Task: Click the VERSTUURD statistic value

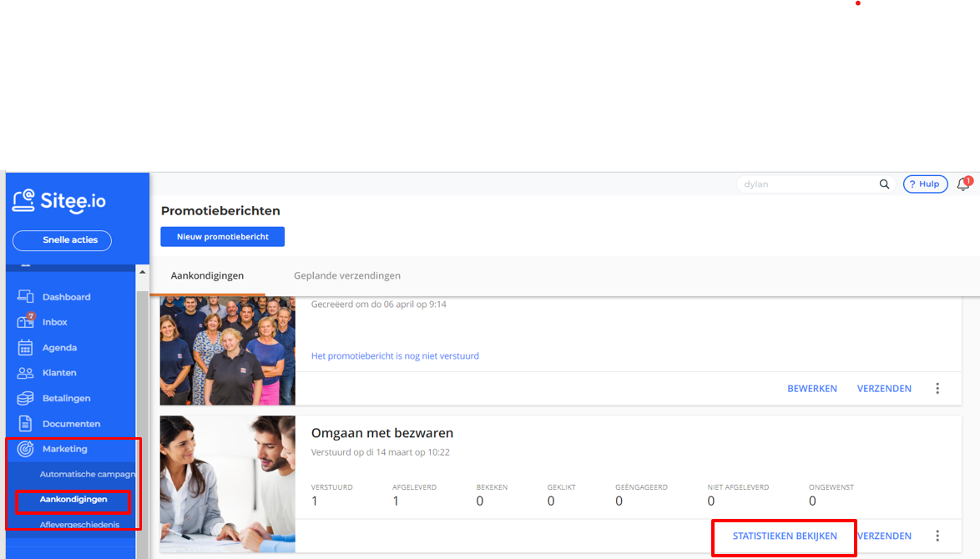Action: pos(315,501)
